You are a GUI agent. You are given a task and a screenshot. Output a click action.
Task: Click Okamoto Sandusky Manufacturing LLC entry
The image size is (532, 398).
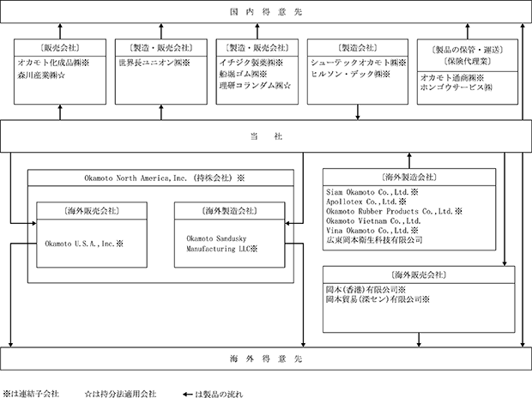point(222,244)
